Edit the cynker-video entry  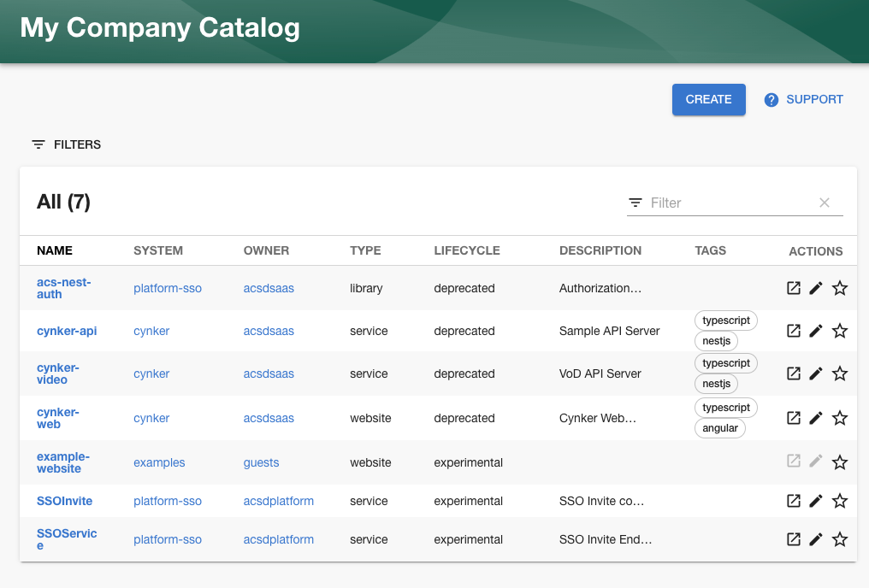(x=816, y=373)
